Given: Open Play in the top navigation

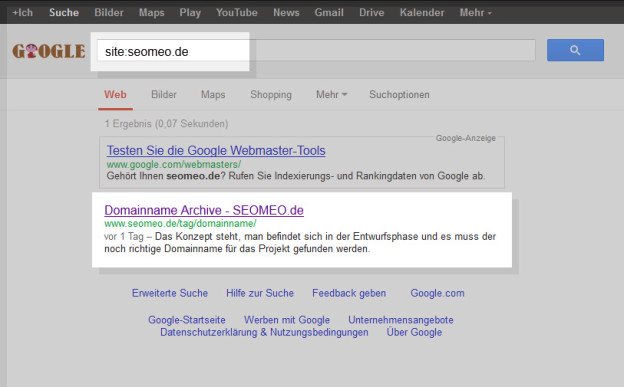Looking at the screenshot, I should [x=190, y=12].
